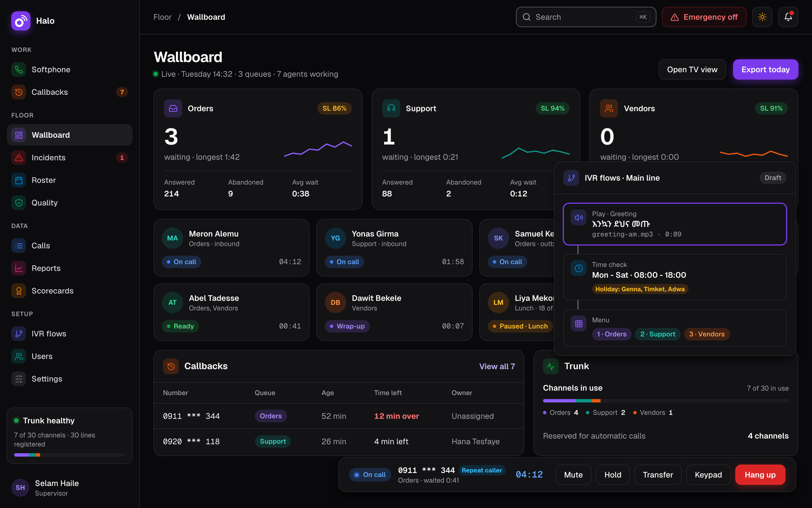Click the Channels in use progress bar
This screenshot has width=812, height=508.
666,401
